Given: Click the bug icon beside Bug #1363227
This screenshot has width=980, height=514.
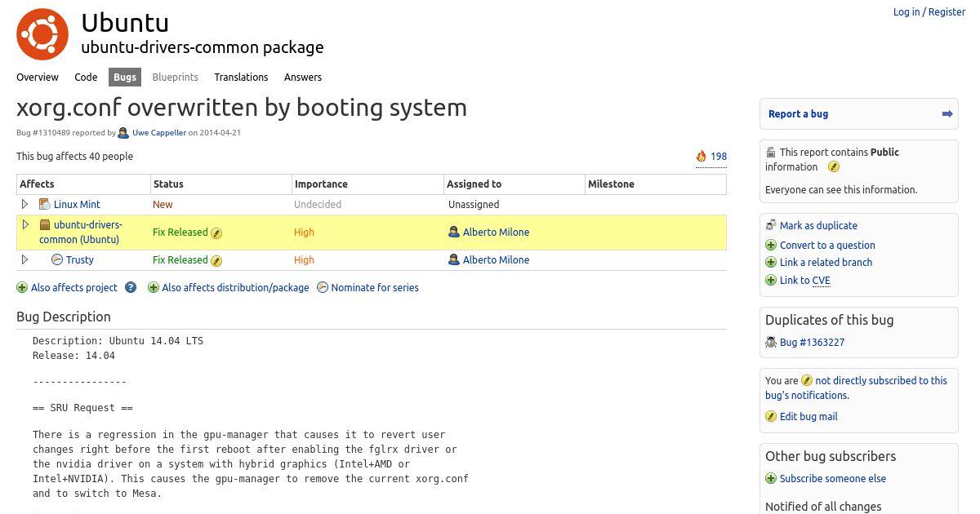Looking at the screenshot, I should click(x=771, y=343).
